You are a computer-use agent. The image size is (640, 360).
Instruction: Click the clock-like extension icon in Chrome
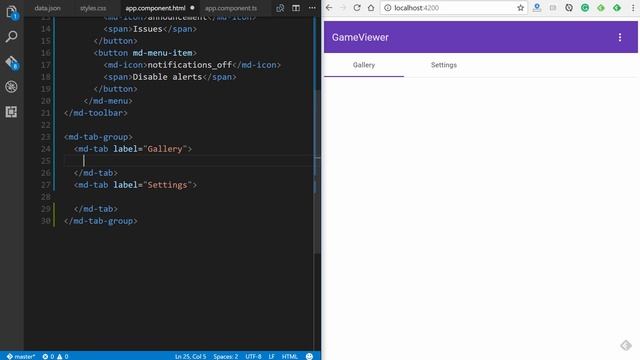click(x=569, y=8)
